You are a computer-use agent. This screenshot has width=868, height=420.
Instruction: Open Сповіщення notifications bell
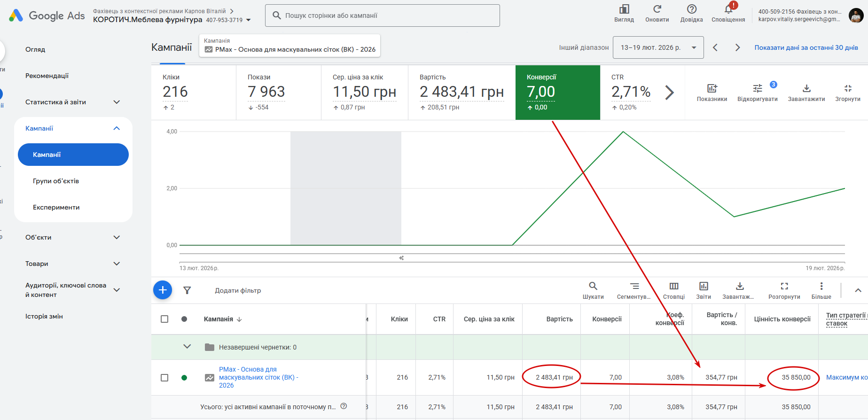point(728,9)
